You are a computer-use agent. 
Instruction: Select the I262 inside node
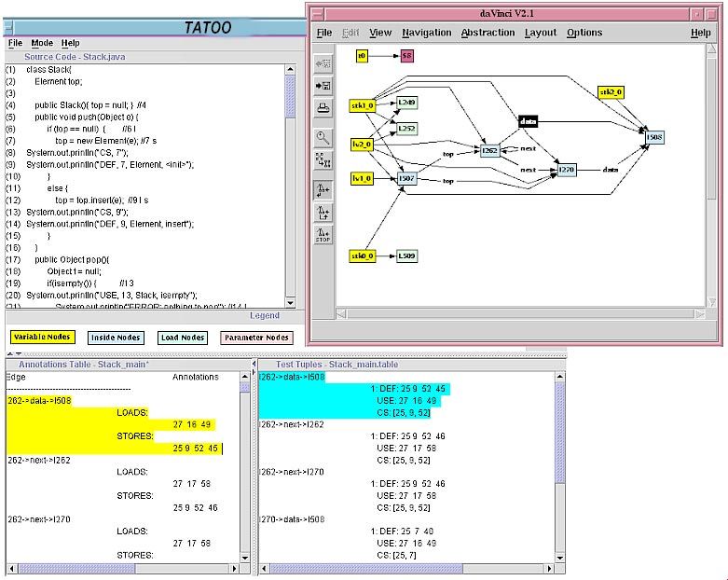point(489,150)
